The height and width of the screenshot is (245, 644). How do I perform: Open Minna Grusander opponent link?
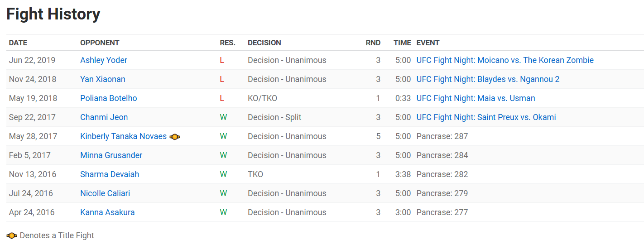click(111, 155)
